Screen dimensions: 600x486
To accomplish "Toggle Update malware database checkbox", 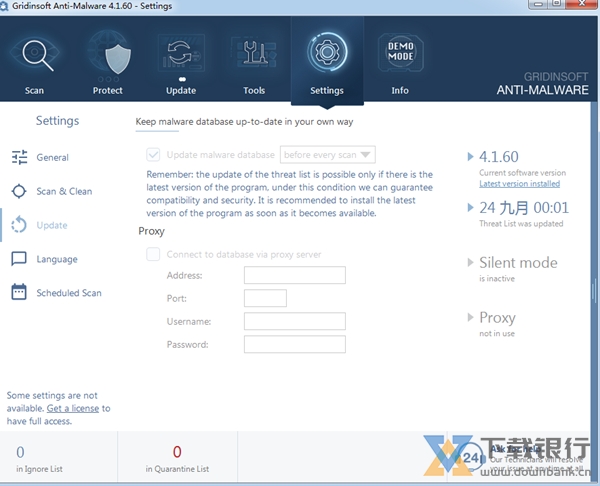I will pos(153,155).
